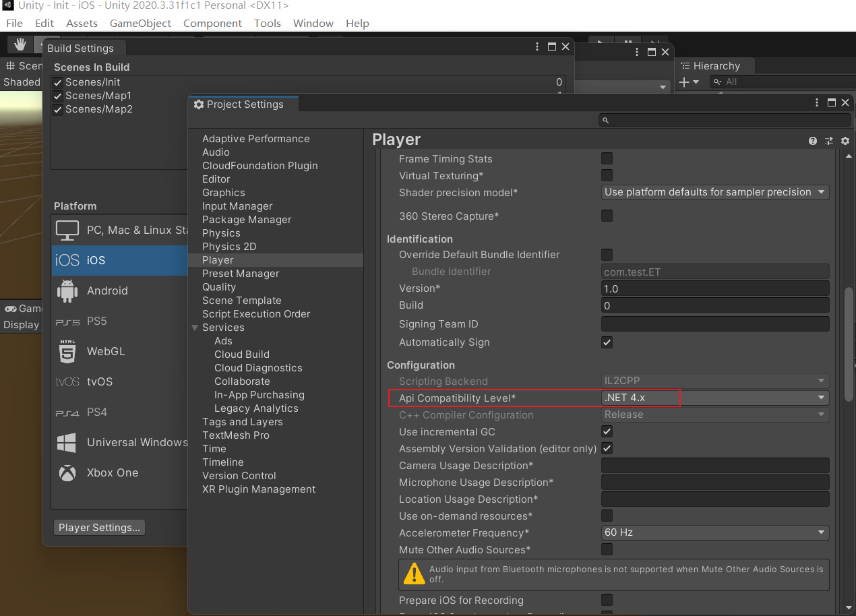Select the tvOS platform icon

tap(67, 381)
